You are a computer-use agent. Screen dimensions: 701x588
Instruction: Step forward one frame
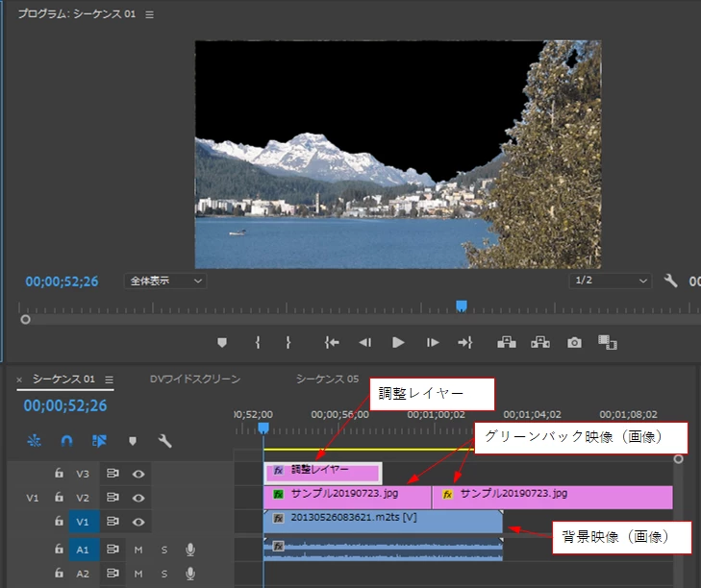433,343
